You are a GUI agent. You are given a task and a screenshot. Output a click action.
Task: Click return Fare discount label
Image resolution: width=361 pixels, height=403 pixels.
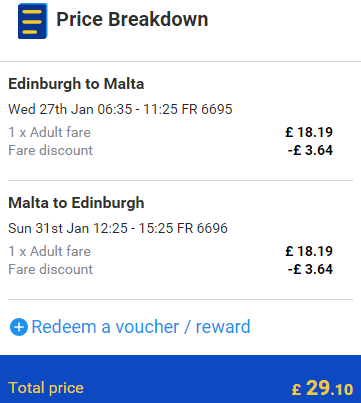tap(50, 269)
